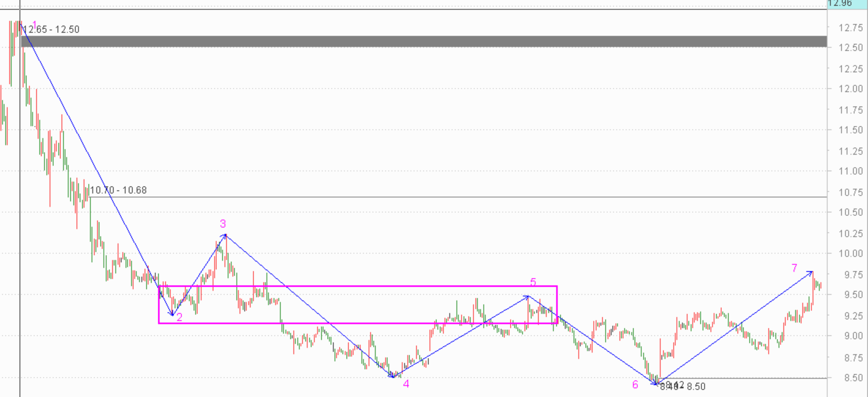Viewport: 868px width, 397px height.
Task: Click the 12.65 - 12.50 zone label
Action: 51,30
